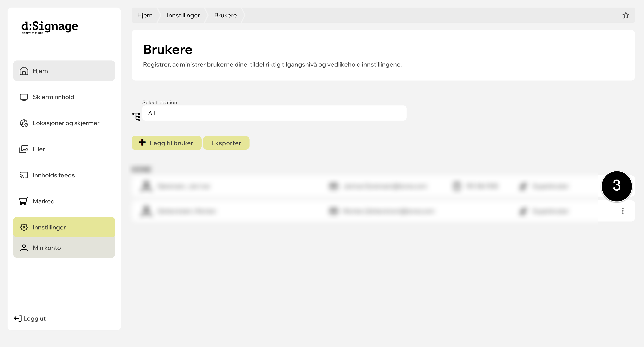
Task: Click the Marked shopping cart icon
Action: 24,201
